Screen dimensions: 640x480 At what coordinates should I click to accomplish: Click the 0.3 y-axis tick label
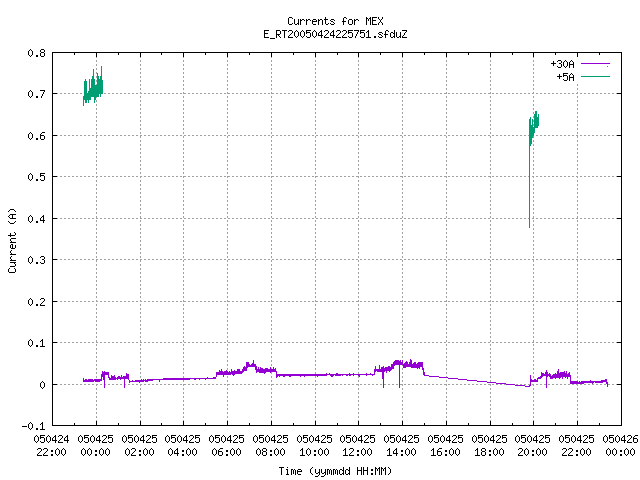[x=36, y=260]
